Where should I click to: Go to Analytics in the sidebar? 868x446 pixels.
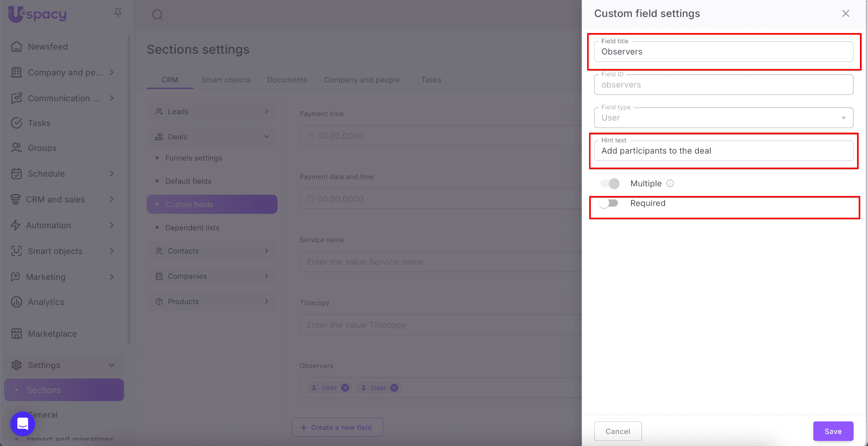pyautogui.click(x=46, y=302)
